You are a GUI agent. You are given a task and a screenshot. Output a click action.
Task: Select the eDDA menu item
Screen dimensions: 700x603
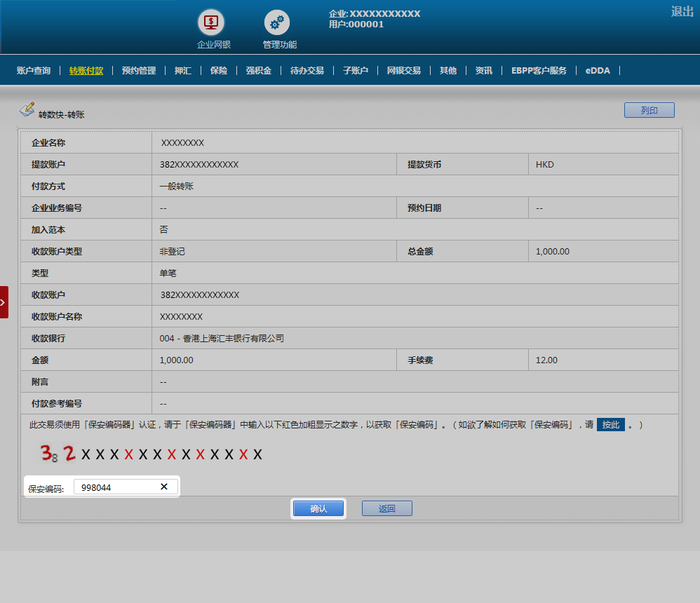pos(598,71)
